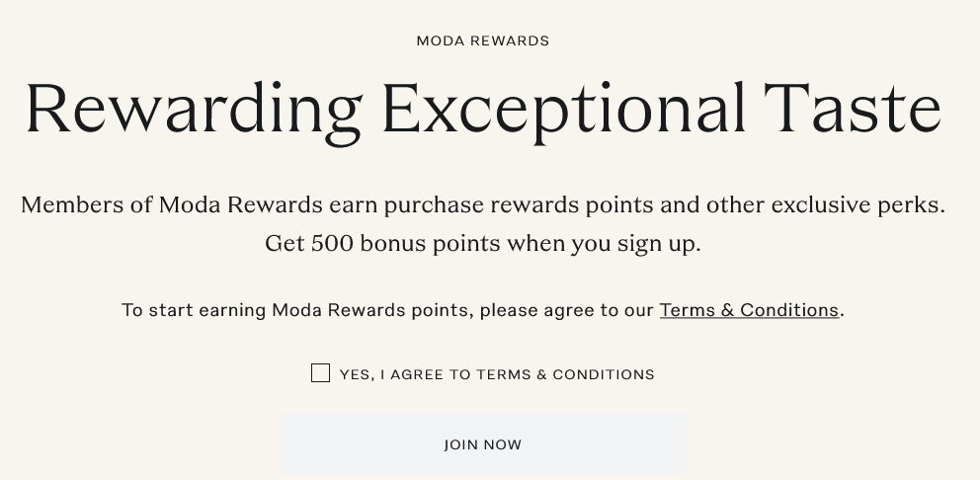Click the number '500' in bonus text
The image size is (980, 480).
click(332, 243)
